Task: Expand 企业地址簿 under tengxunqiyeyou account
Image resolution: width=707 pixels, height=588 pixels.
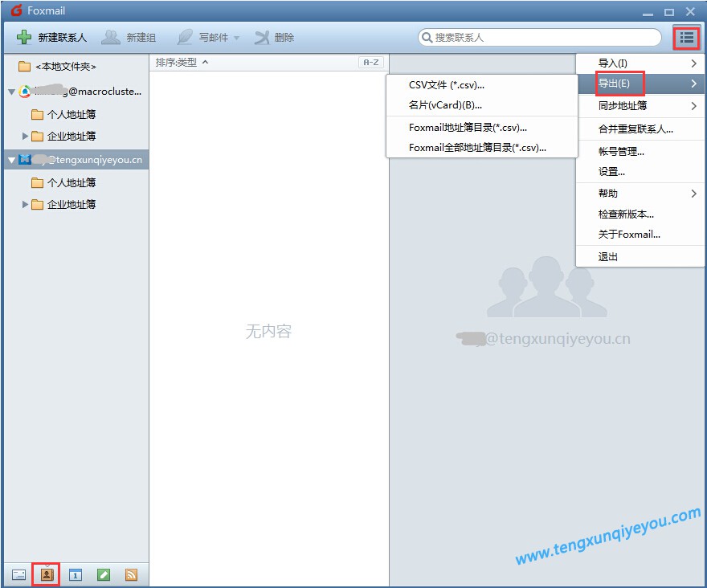Action: 25,204
